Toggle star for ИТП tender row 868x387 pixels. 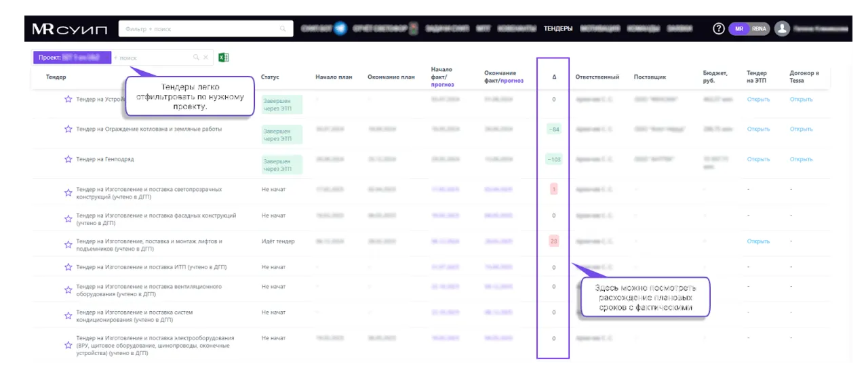pos(68,267)
